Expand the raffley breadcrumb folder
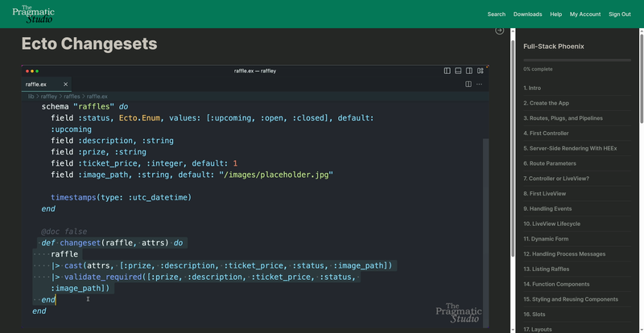 pos(49,97)
